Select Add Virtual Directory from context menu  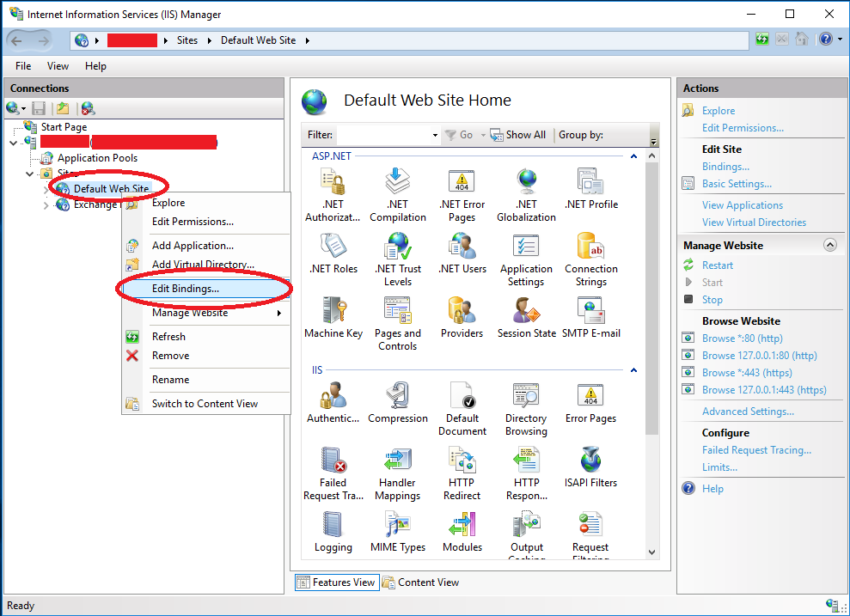pyautogui.click(x=206, y=265)
